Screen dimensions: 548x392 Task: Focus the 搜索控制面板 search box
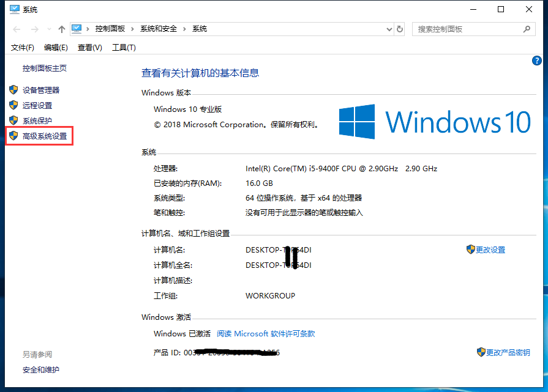473,29
